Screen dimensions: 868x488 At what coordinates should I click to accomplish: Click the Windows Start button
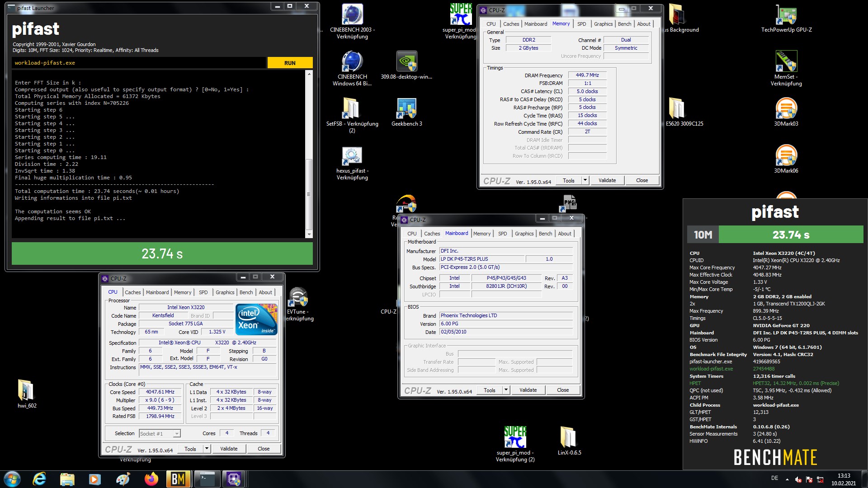[12, 479]
